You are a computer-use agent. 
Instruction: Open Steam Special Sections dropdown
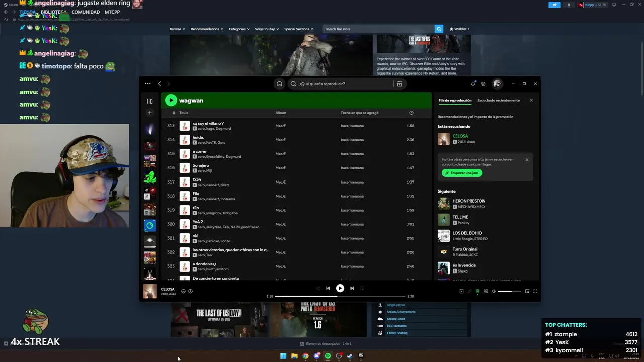click(299, 29)
